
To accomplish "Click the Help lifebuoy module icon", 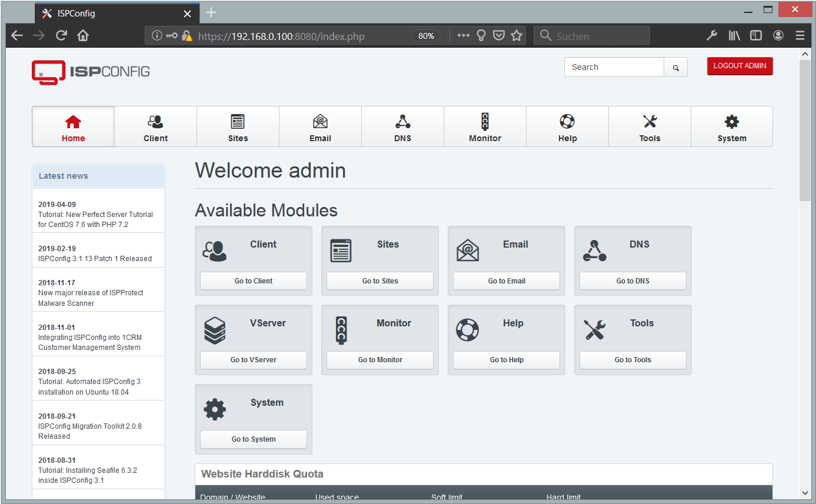I will [468, 330].
